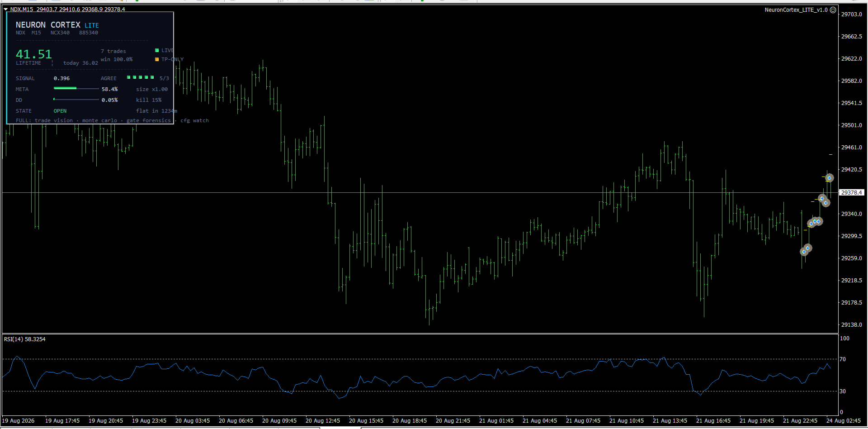Click the 29299.5 price scale label

(852, 236)
